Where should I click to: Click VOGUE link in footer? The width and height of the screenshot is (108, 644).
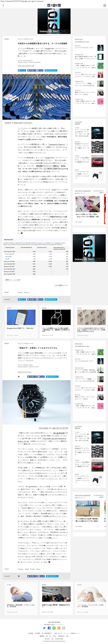[47, 639]
